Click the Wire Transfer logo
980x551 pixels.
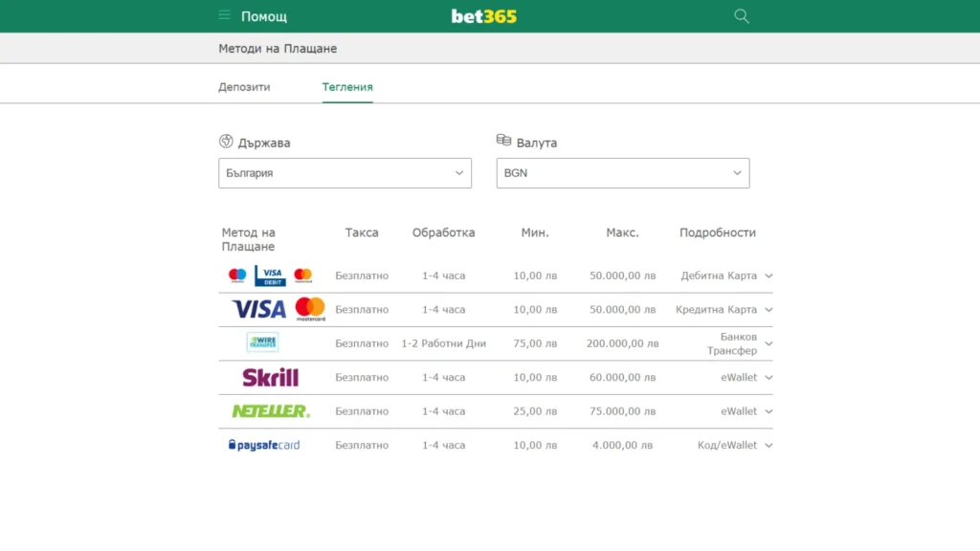[262, 343]
